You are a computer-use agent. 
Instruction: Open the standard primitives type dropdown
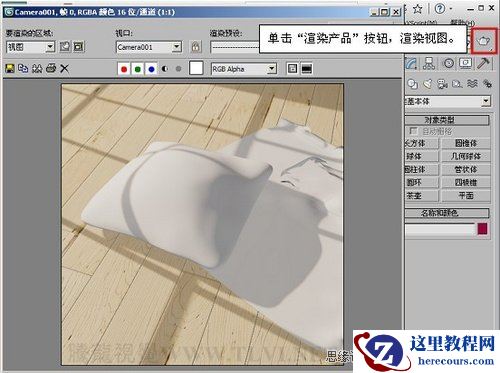(448, 101)
